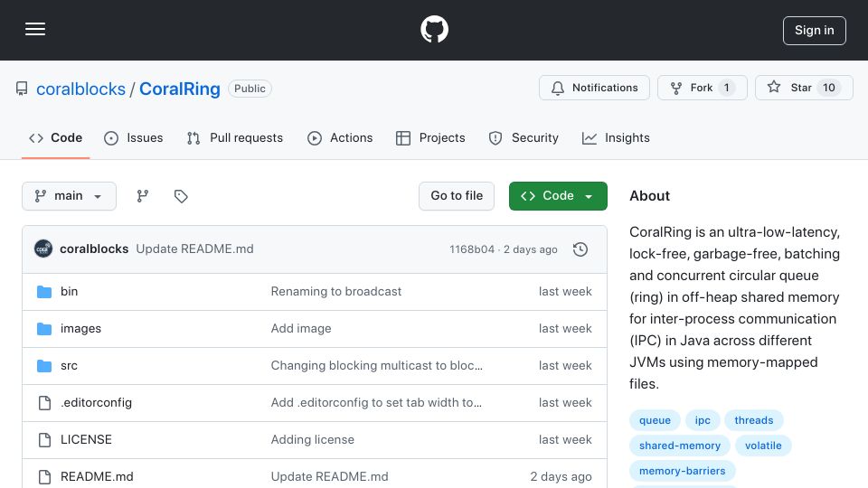Click last week timestamp in bin row

point(565,292)
